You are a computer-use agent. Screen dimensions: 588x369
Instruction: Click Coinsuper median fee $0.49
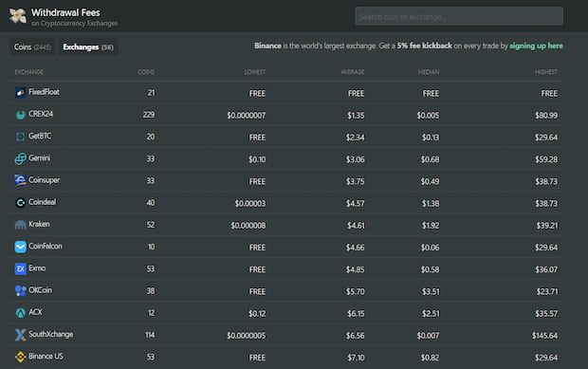(x=430, y=181)
